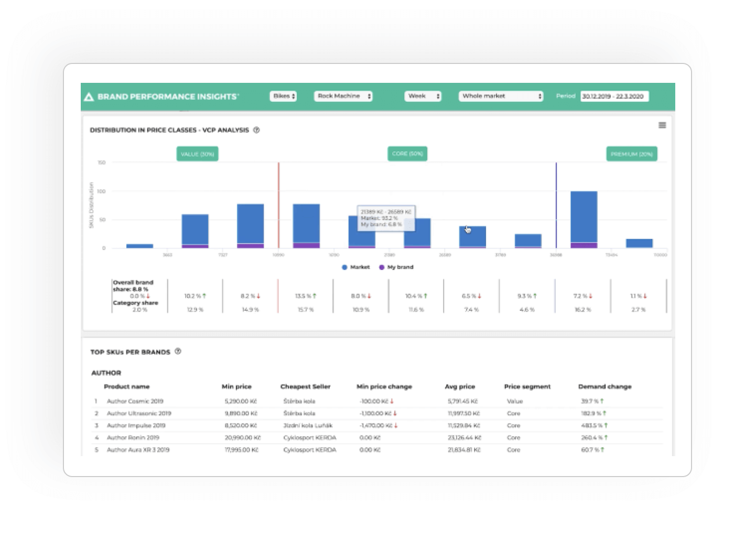Open the chart hamburger menu icon
The height and width of the screenshot is (540, 756).
tap(662, 125)
